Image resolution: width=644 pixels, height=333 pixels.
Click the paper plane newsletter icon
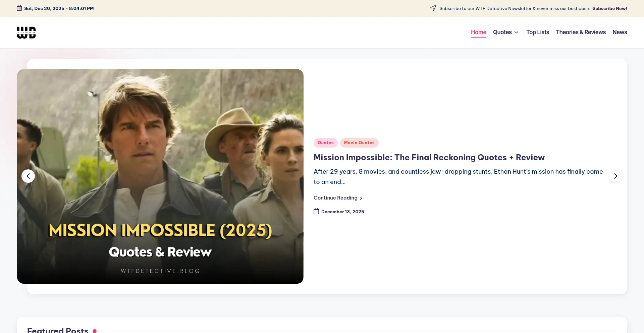point(433,8)
